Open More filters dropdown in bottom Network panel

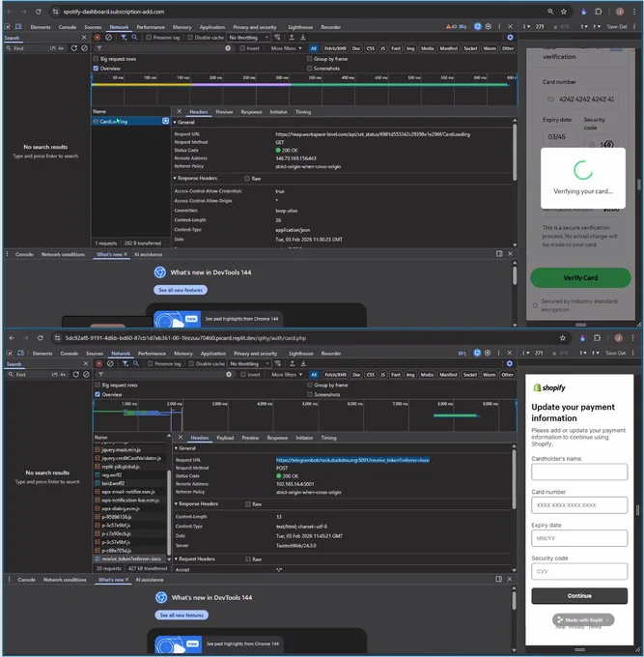288,375
